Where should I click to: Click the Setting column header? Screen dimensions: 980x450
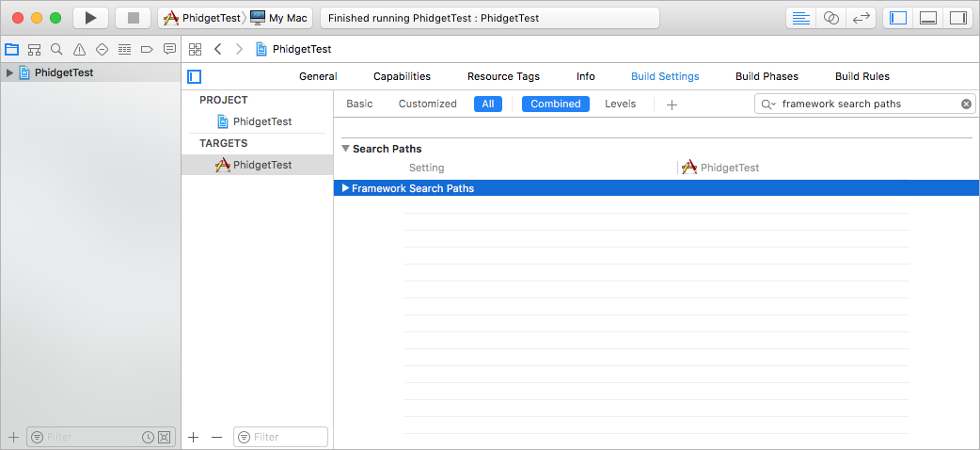(x=426, y=168)
